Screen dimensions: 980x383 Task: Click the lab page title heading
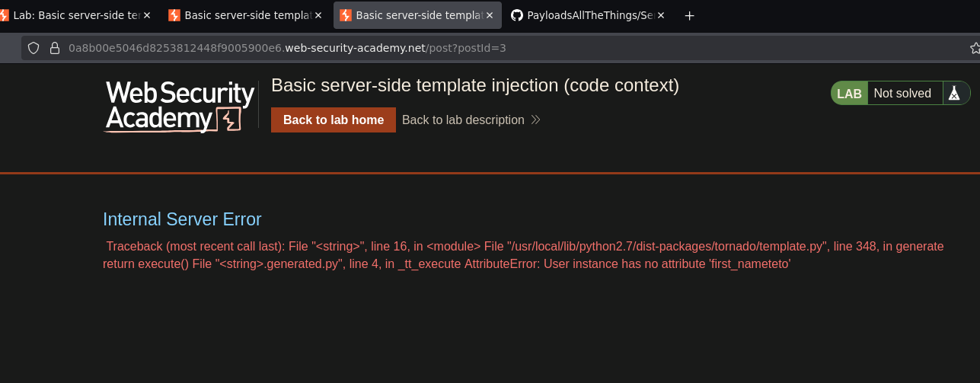pyautogui.click(x=475, y=85)
